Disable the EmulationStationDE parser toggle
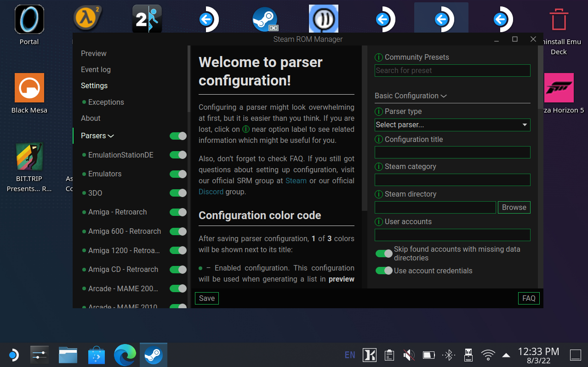 point(178,155)
